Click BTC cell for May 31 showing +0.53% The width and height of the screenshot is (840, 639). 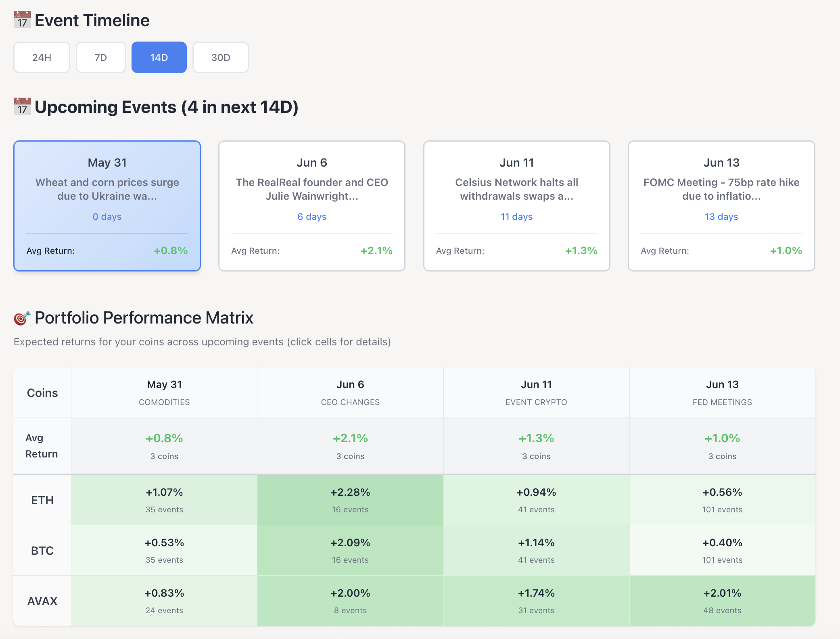164,550
